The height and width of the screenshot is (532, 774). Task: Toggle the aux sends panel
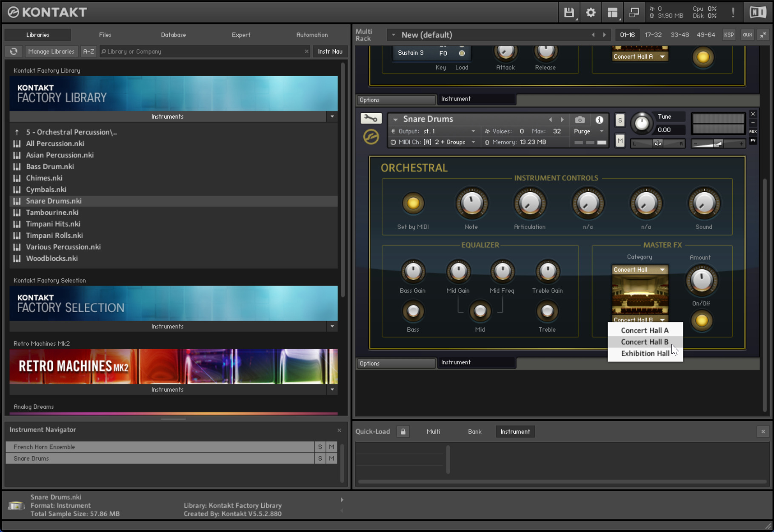748,35
